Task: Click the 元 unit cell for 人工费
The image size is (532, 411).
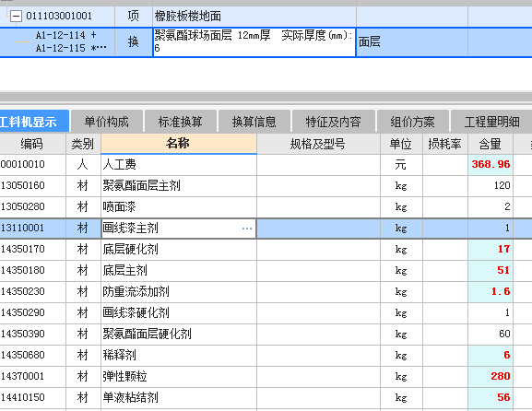Action: click(401, 165)
